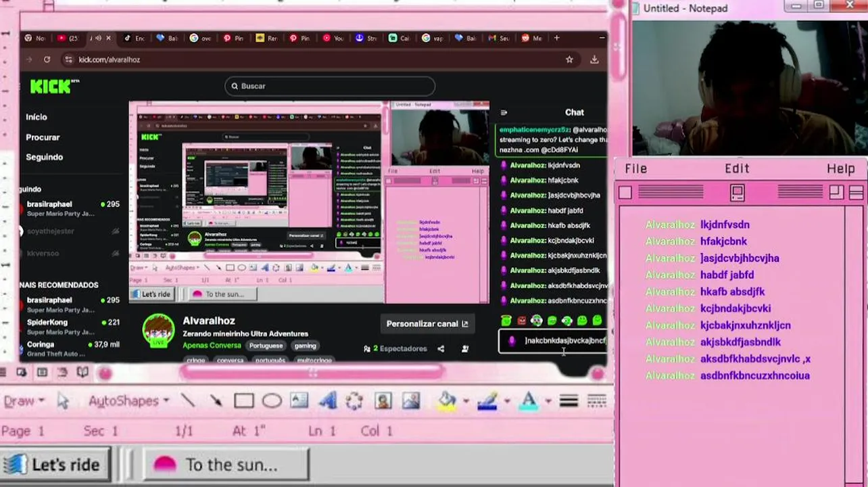
Task: Select the Arrow drawing tool
Action: click(216, 401)
